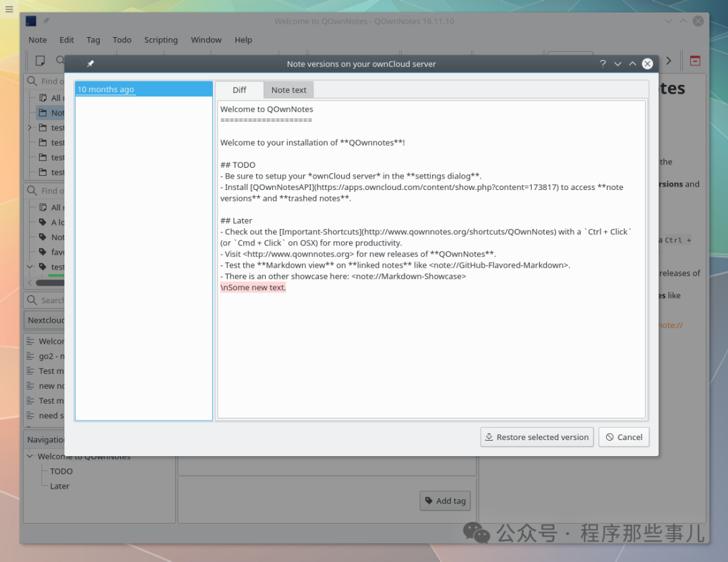This screenshot has height=562, width=728.
Task: Open the hamburger menu icon on the desktop corner
Action: (9, 9)
